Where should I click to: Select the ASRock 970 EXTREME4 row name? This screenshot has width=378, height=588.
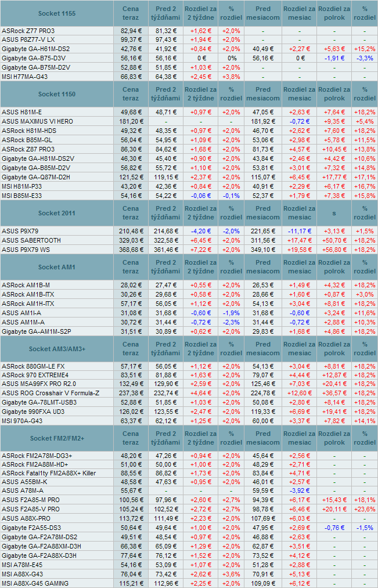coord(35,375)
